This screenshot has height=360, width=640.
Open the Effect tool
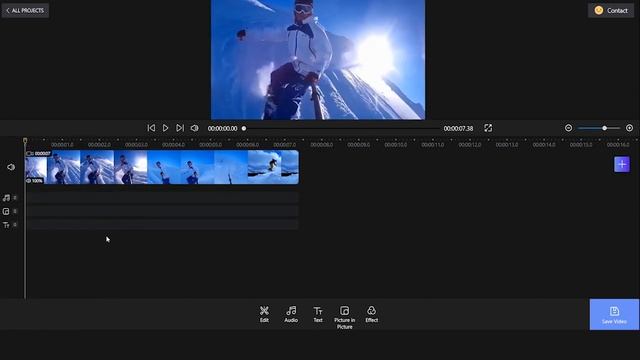click(x=371, y=314)
